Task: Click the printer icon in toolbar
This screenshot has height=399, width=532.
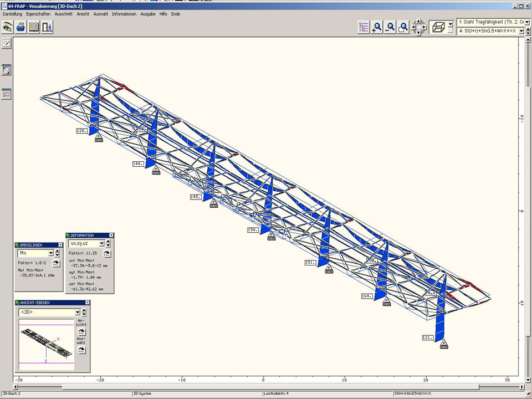Action: pos(21,27)
